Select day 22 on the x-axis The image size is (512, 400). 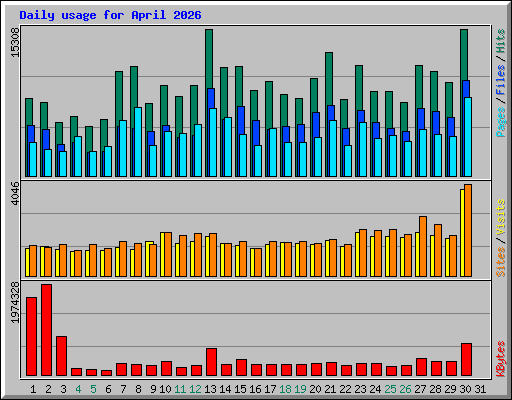(345, 389)
